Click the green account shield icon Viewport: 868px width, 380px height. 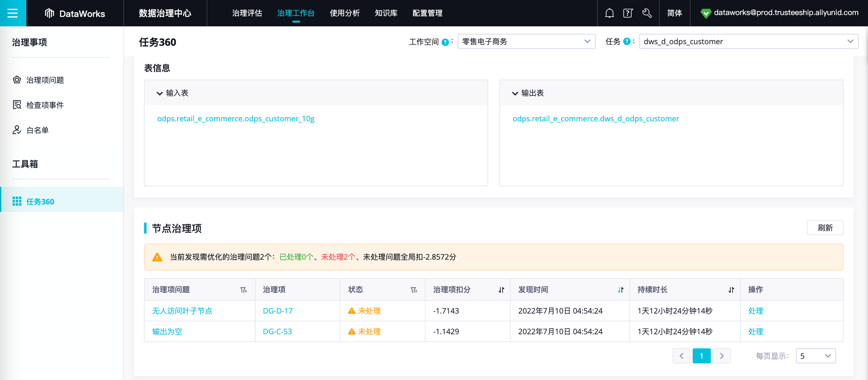[706, 13]
